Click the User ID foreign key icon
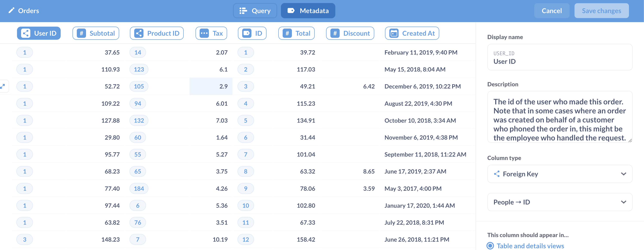 point(26,33)
